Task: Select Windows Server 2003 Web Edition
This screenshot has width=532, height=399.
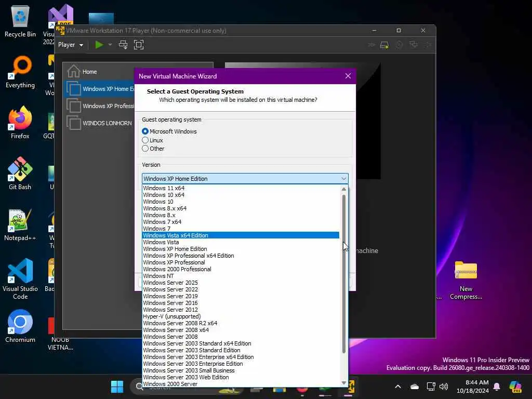Action: coord(241,377)
